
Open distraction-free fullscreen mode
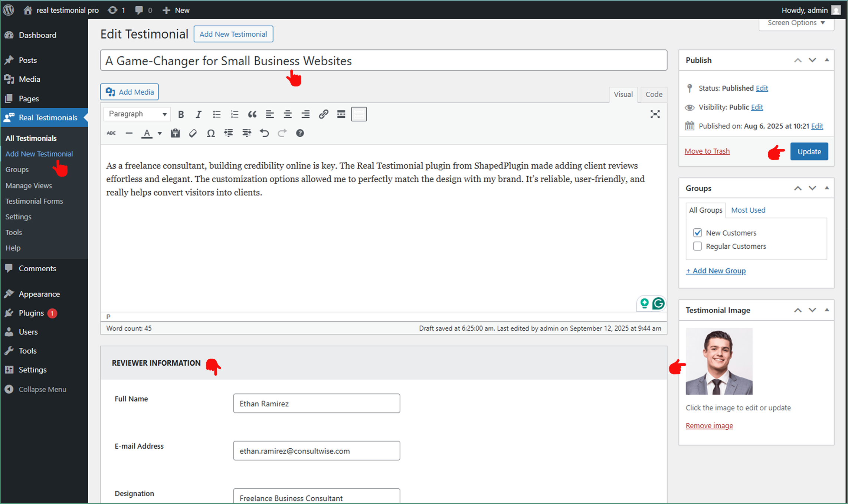655,114
